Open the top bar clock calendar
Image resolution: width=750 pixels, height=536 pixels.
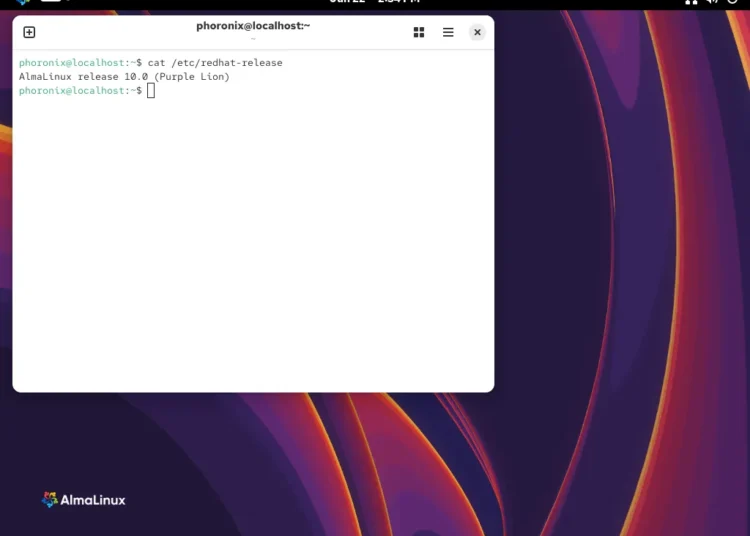click(x=375, y=1)
